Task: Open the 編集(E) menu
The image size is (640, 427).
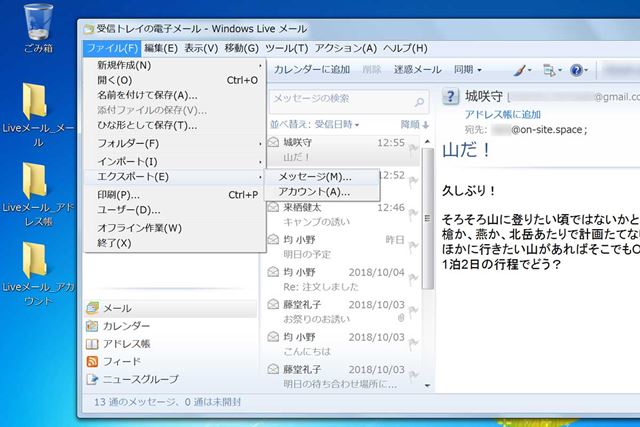Action: (x=161, y=48)
